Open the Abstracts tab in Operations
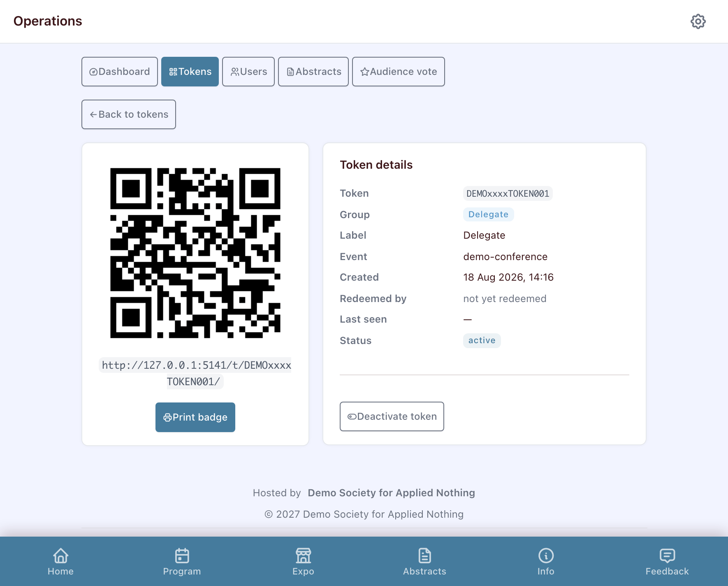This screenshot has height=586, width=728. (x=313, y=72)
